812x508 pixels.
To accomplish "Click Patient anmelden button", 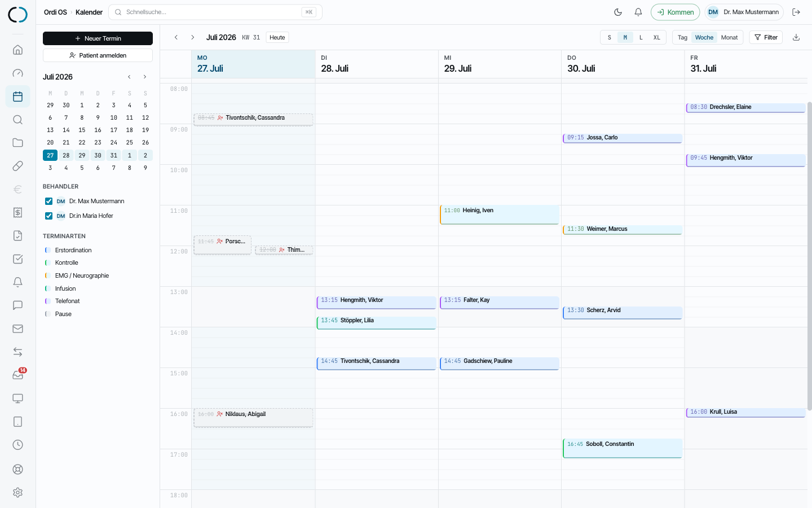I will (98, 55).
